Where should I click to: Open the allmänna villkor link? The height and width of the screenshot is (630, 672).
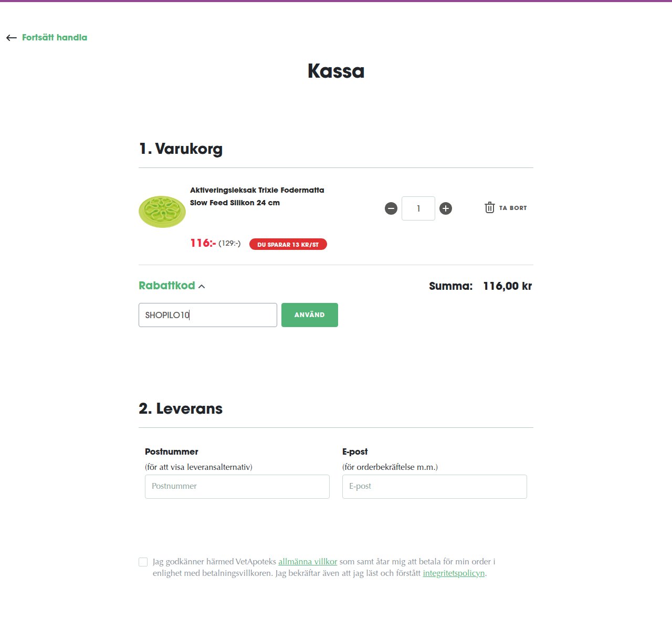point(308,562)
